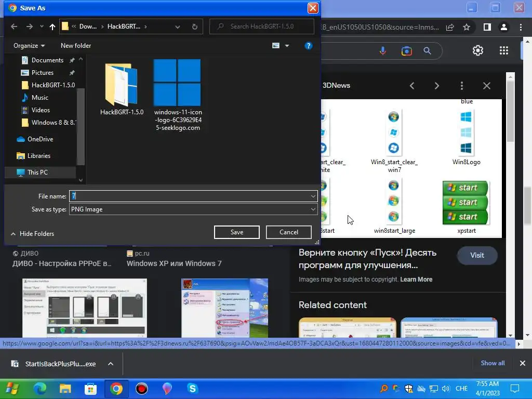Go forward in Save As dialog

[30, 26]
